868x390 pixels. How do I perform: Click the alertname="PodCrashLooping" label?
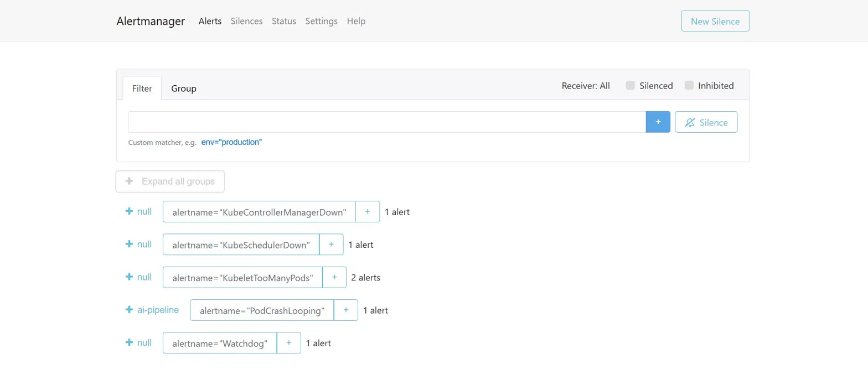tap(262, 310)
